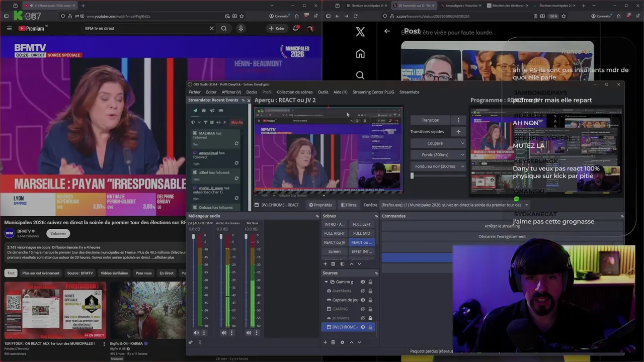Open YouTube notifications bell
The width and height of the screenshot is (644, 362).
296,28
